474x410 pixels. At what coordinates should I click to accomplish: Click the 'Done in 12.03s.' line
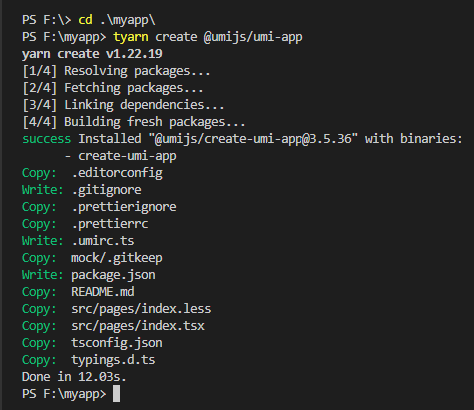coord(74,377)
